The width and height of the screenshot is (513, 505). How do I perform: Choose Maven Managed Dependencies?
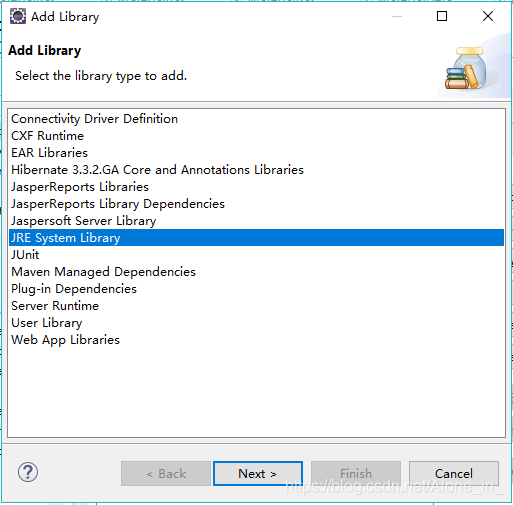click(x=256, y=272)
